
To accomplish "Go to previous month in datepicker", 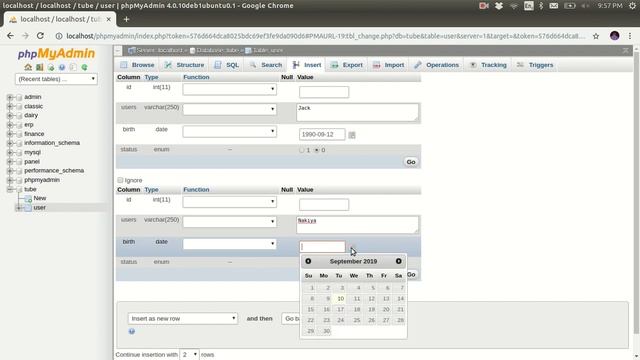I will (x=308, y=261).
